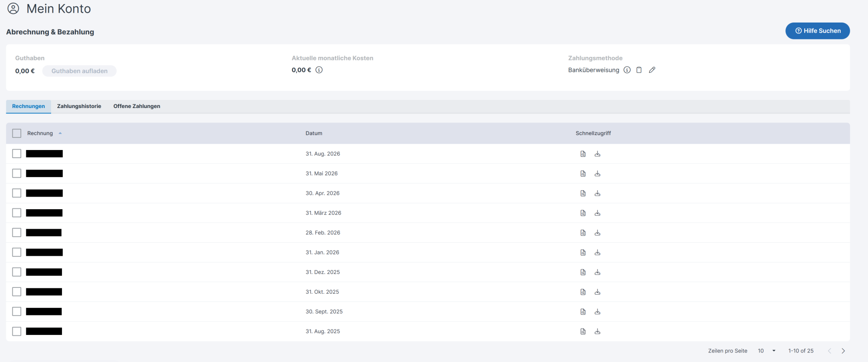View invoice document dated 31. Mai 2026
The height and width of the screenshot is (362, 868).
(x=583, y=174)
